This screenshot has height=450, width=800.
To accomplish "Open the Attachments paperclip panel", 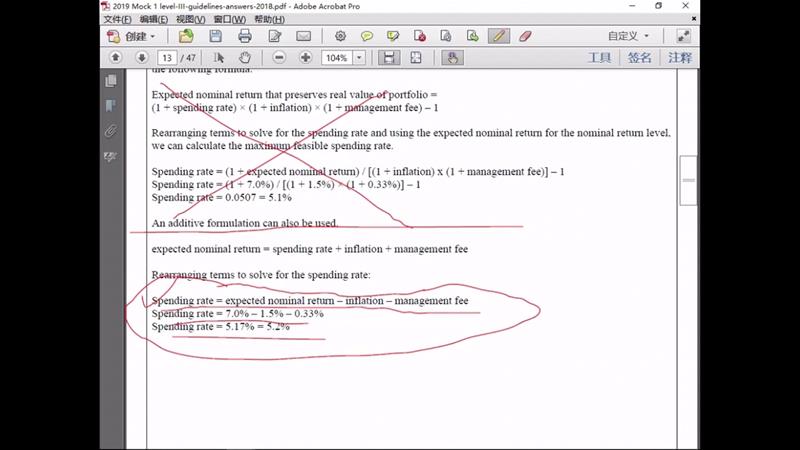I will coord(110,130).
